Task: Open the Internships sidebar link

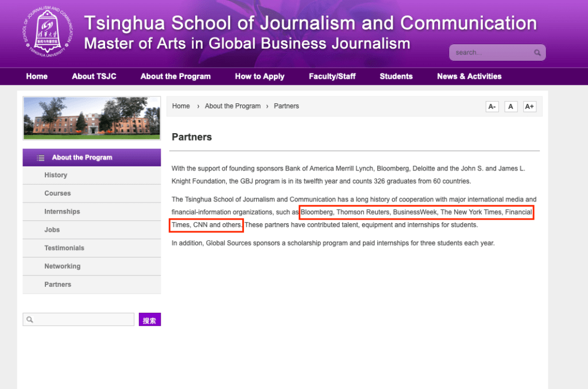Action: pyautogui.click(x=62, y=212)
